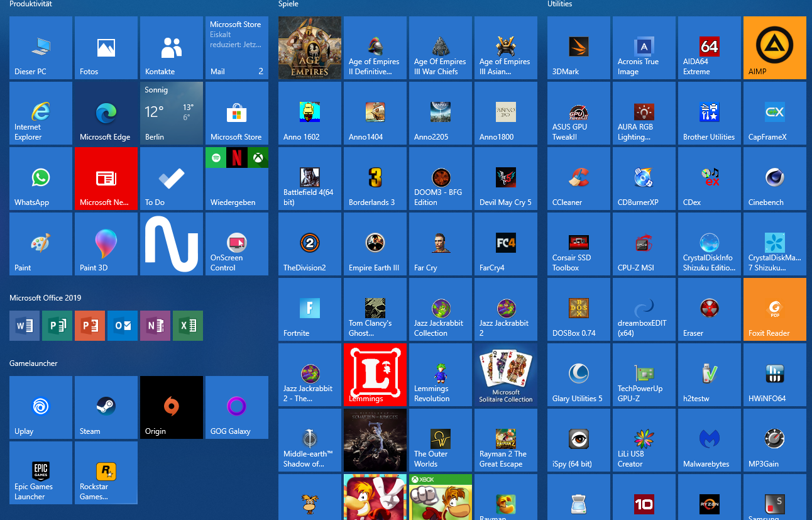The height and width of the screenshot is (520, 812).
Task: Open the orange AIMP tile
Action: pyautogui.click(x=775, y=48)
